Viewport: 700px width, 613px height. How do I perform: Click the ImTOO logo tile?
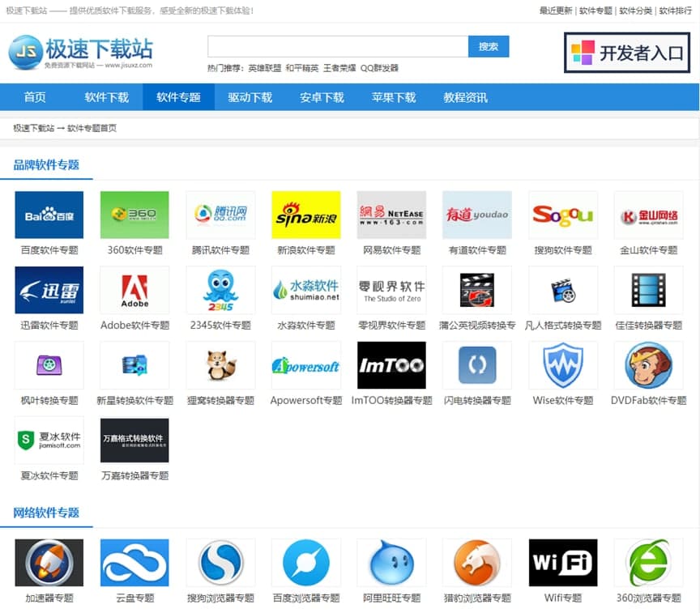click(x=391, y=365)
